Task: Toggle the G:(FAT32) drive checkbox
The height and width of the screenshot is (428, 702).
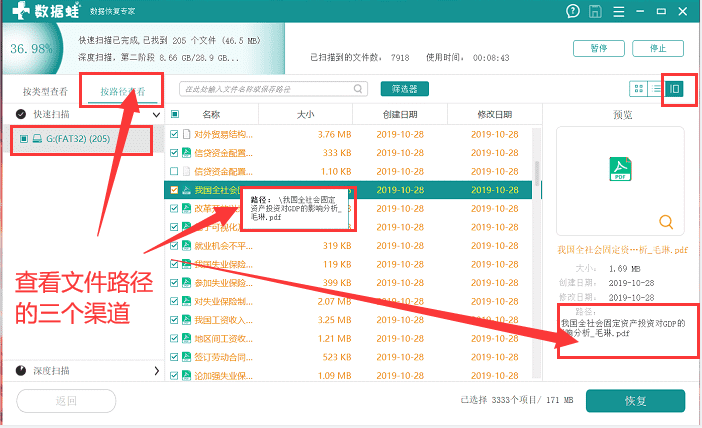Action: click(24, 139)
